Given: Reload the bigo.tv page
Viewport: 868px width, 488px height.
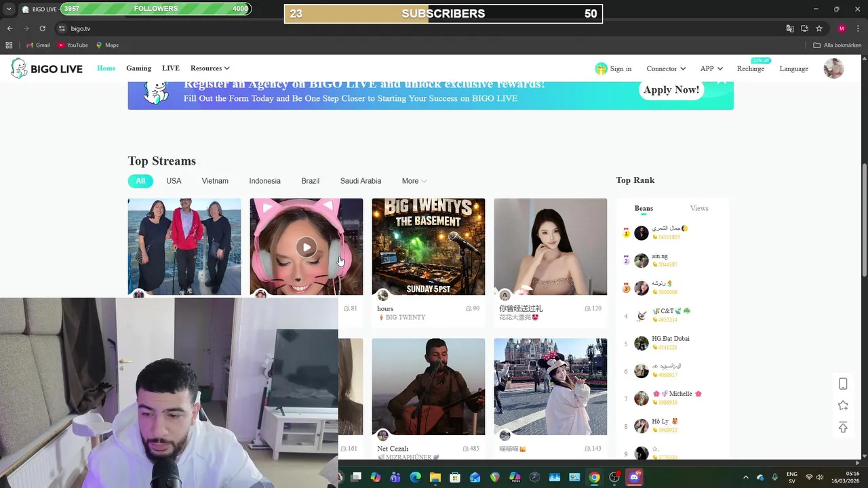Looking at the screenshot, I should coord(42,28).
